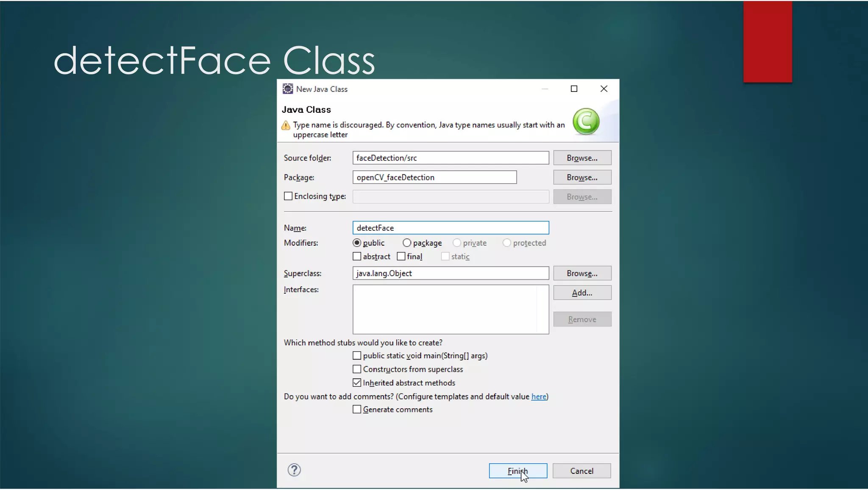The width and height of the screenshot is (868, 490).
Task: Enable public static void main stub
Action: pos(357,356)
